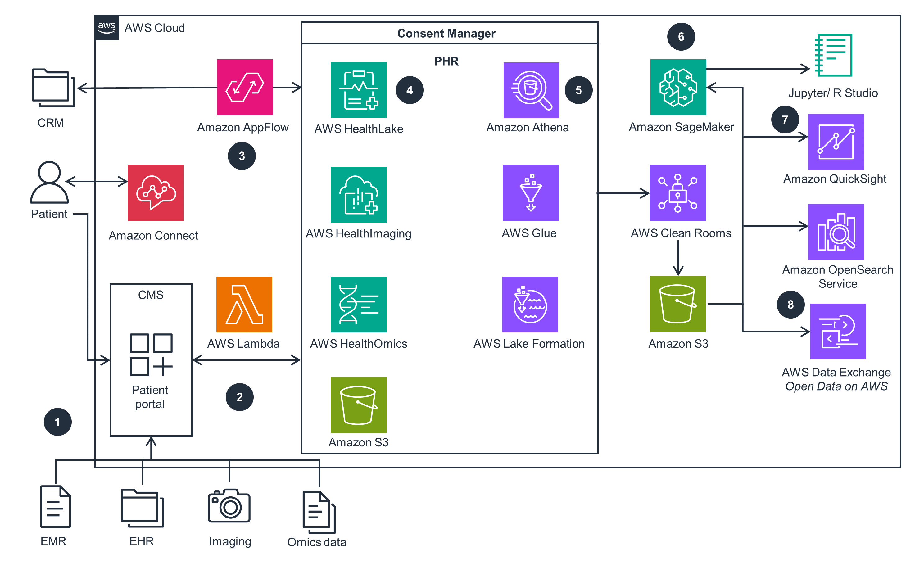Click the Patient label
The image size is (924, 565).
(x=49, y=214)
